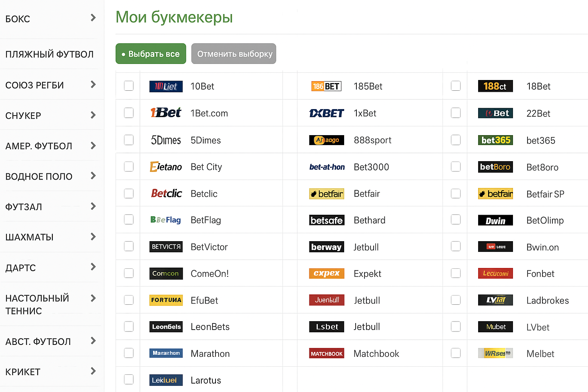Tick the 10Bet checkbox
Viewport: 588px width, 392px height.
click(x=129, y=86)
